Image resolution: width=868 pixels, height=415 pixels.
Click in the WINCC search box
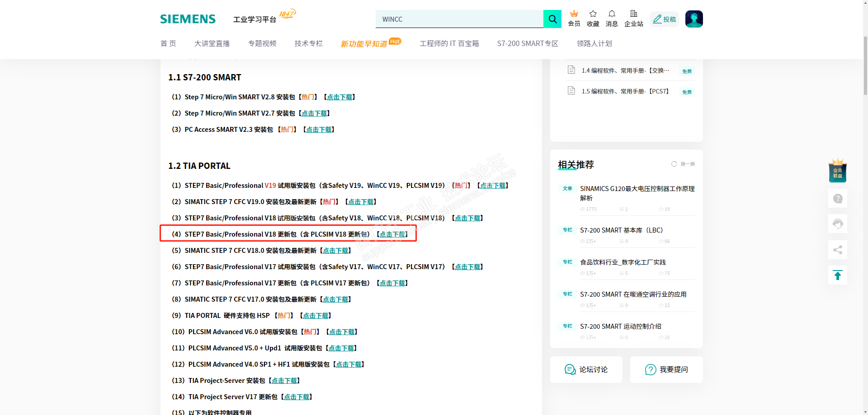click(x=459, y=19)
